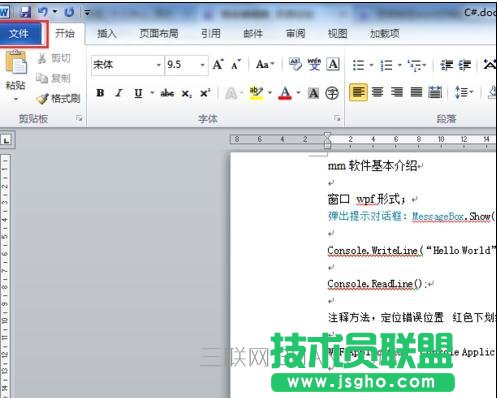Image resolution: width=498 pixels, height=398 pixels.
Task: Click the Undo arrow icon
Action: click(43, 12)
